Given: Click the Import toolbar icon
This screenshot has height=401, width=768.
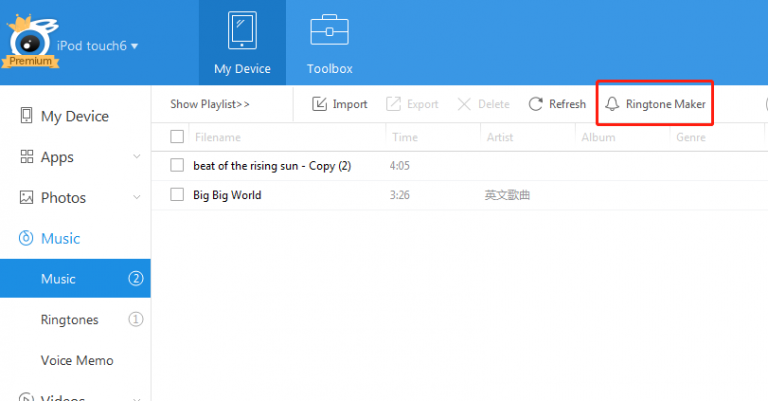Looking at the screenshot, I should pyautogui.click(x=320, y=104).
